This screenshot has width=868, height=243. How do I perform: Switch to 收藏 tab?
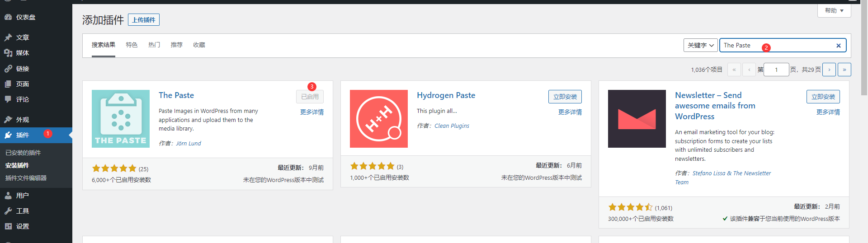tap(199, 45)
